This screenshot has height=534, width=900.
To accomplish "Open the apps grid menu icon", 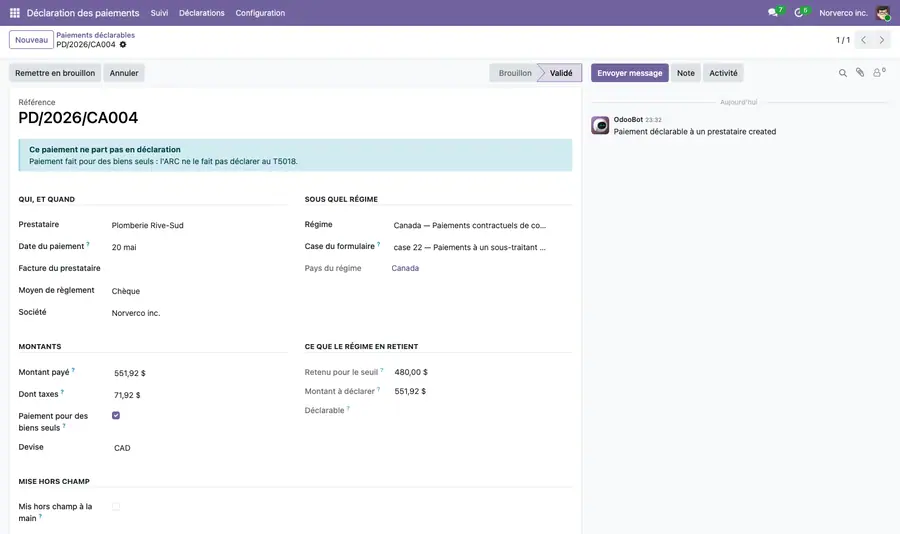I will point(15,13).
